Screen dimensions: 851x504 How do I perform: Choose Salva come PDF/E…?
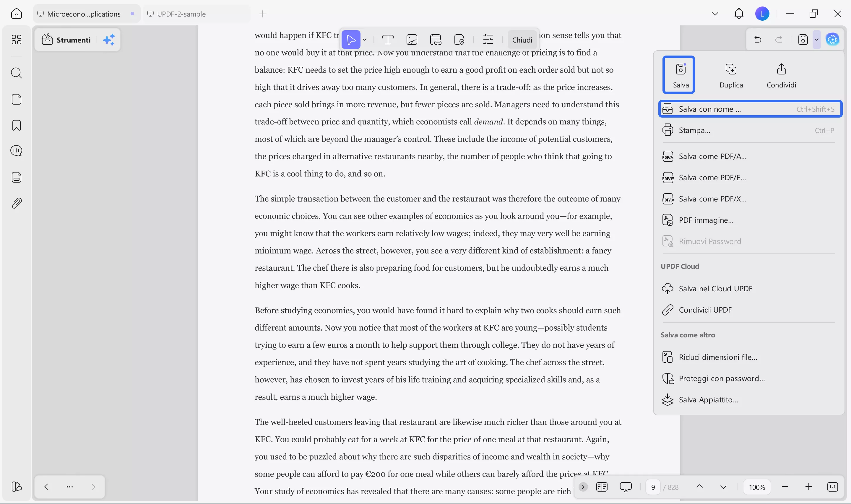click(748, 177)
